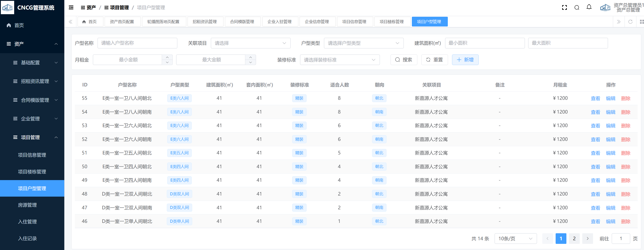Switch to the 项目楼栋管理 tab
This screenshot has width=644, height=250.
(x=392, y=22)
